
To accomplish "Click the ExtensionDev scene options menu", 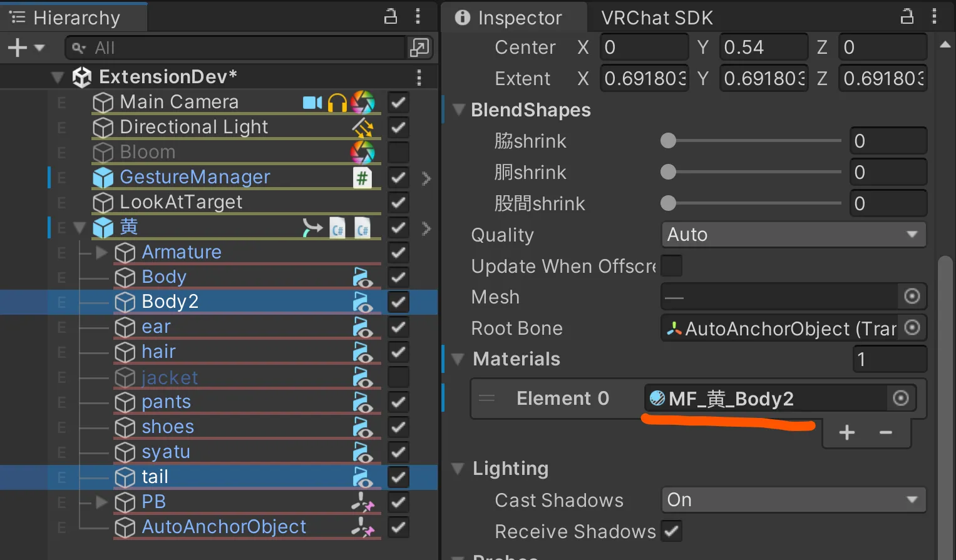I will tap(419, 77).
